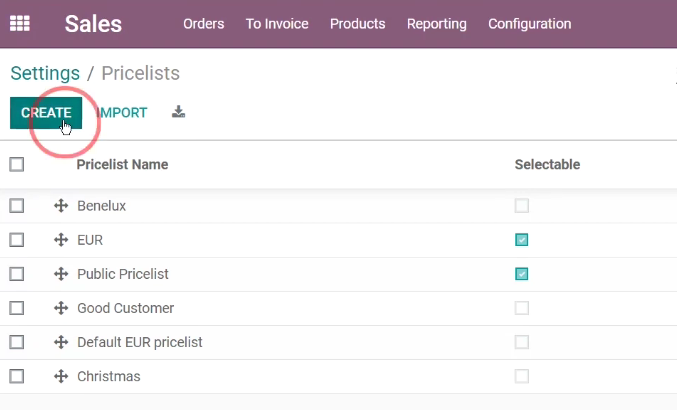Open the Configuration dropdown menu

529,24
